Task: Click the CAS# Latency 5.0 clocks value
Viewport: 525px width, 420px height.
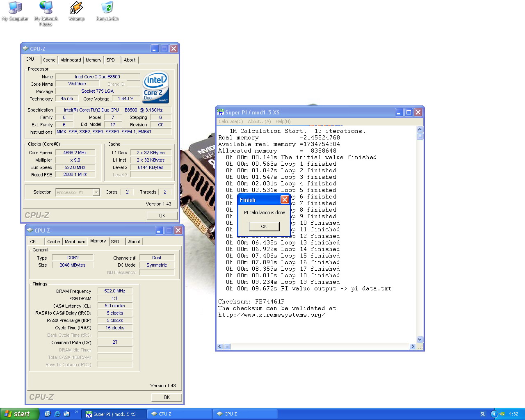Action: pos(115,306)
